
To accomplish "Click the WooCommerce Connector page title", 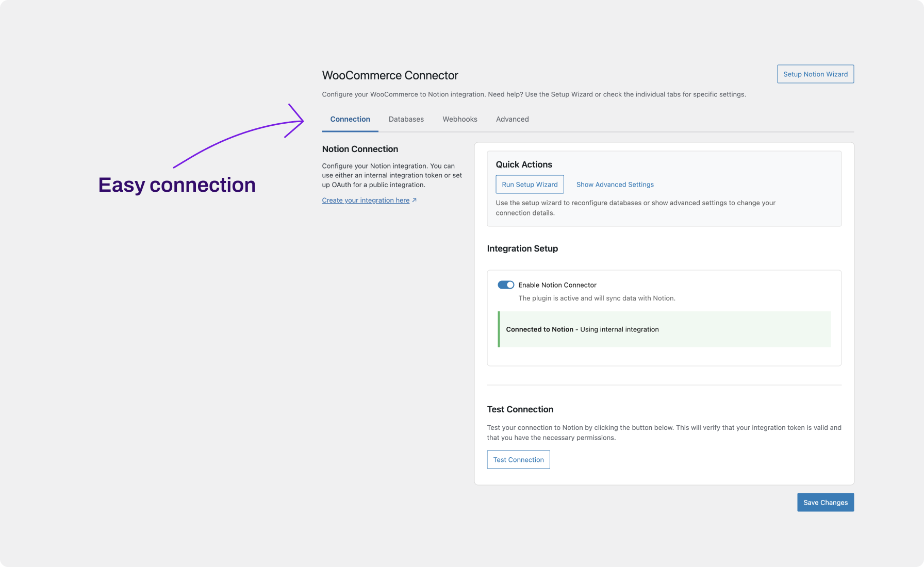I will 390,75.
